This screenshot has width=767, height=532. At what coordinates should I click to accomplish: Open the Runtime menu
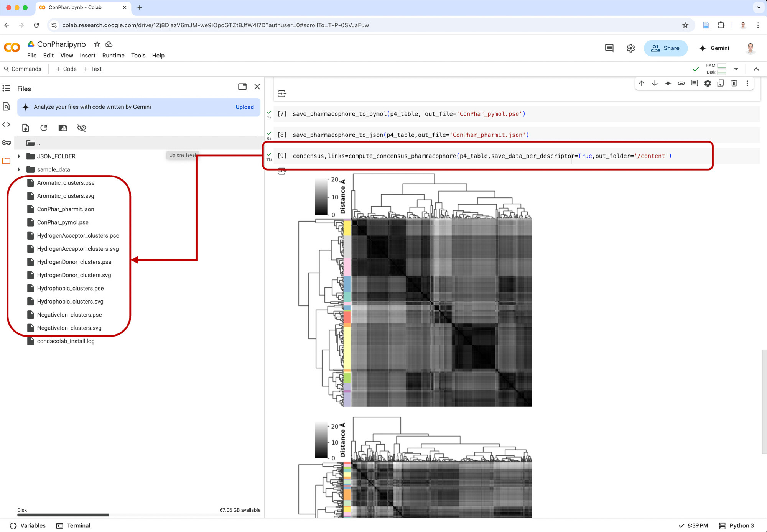[x=113, y=56]
